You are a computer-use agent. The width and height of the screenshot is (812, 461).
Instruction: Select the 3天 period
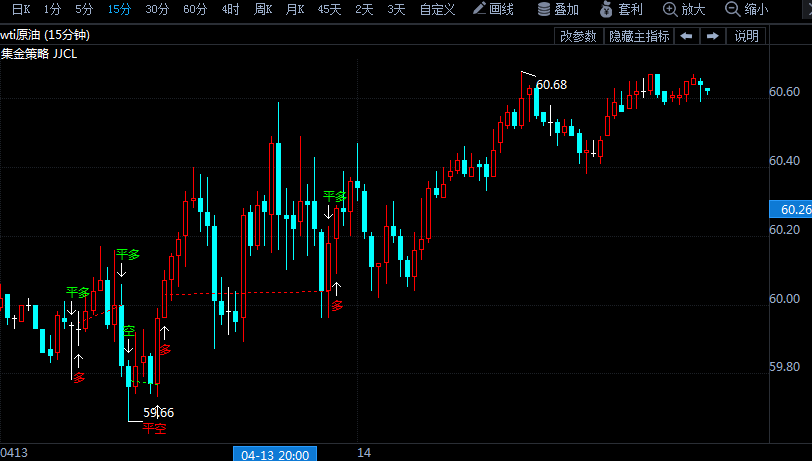click(x=396, y=9)
